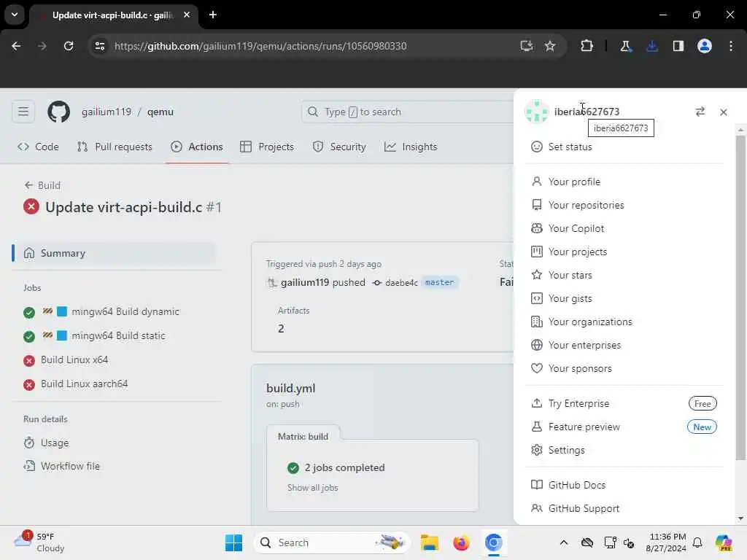The width and height of the screenshot is (747, 560).
Task: Open the Windows Start button
Action: click(233, 542)
